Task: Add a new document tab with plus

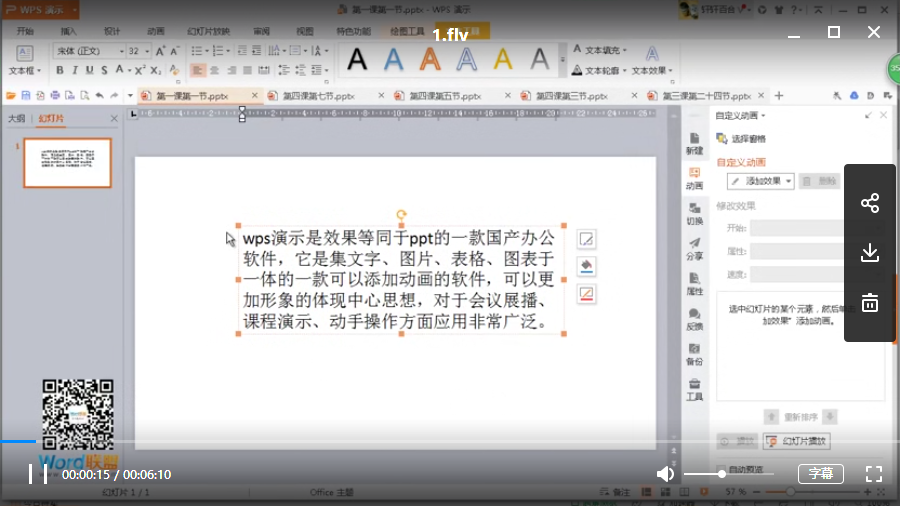Action: click(779, 96)
